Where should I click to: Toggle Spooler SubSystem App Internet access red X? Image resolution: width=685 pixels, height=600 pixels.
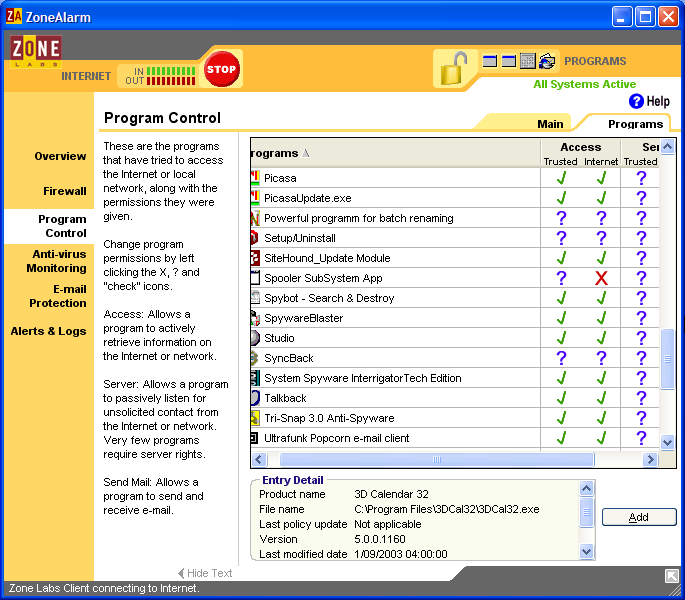coord(601,278)
